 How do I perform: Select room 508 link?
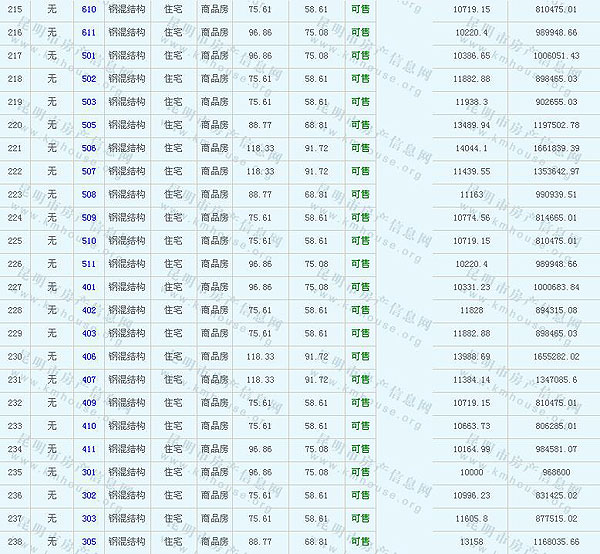click(89, 194)
